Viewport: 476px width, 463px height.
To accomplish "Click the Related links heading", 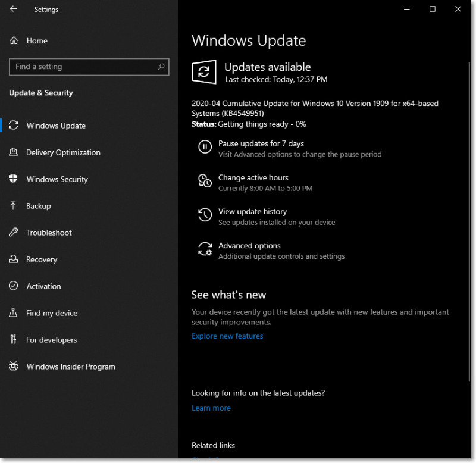I will click(213, 445).
